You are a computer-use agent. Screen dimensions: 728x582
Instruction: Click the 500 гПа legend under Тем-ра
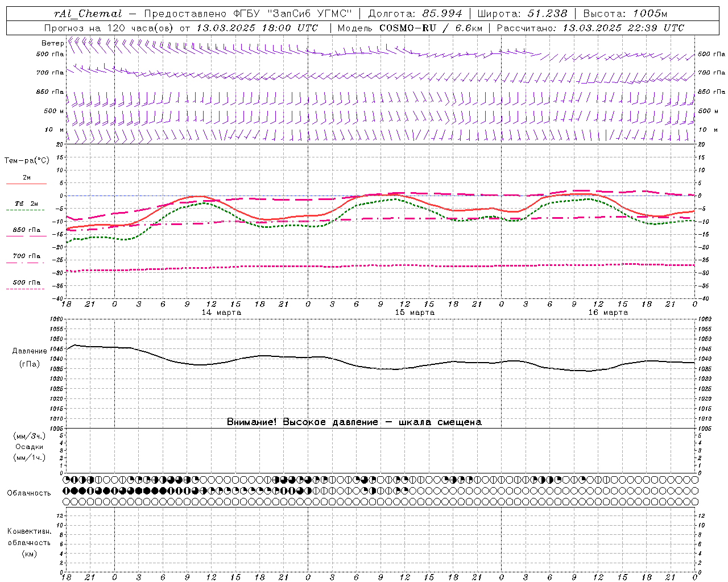tap(27, 282)
